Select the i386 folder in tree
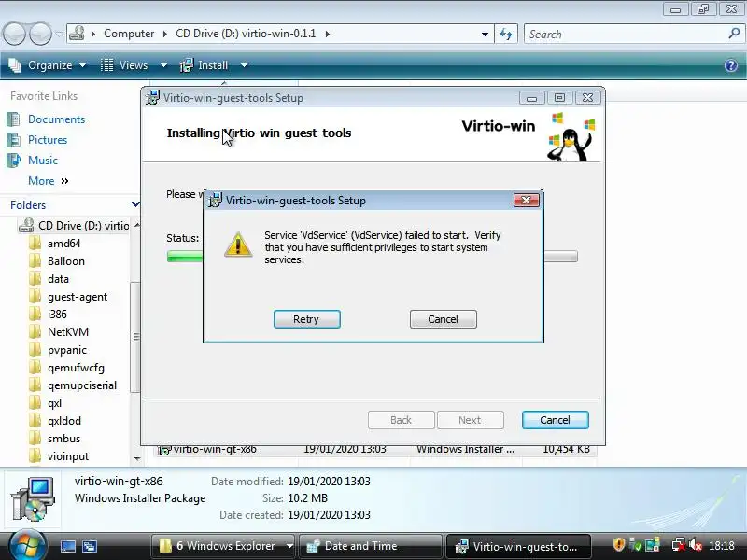This screenshot has width=747, height=560. pos(57,315)
